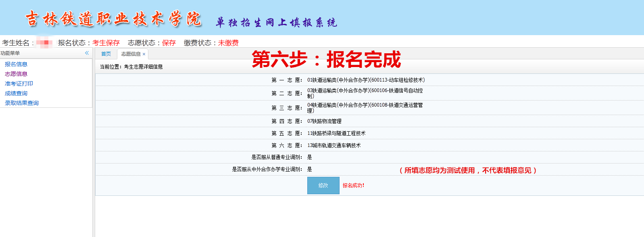Click the first choice entry 01铁道运输类 动车组检修技术
The image size is (644, 237).
click(366, 80)
